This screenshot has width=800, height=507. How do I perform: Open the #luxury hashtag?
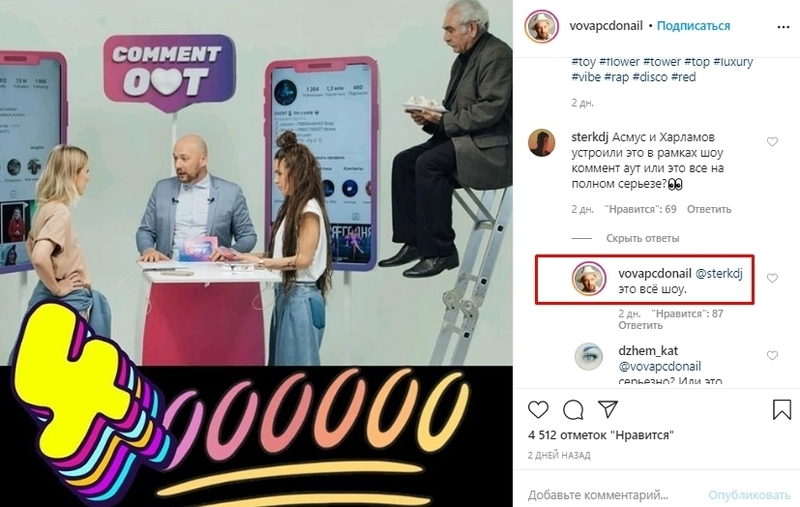[733, 62]
